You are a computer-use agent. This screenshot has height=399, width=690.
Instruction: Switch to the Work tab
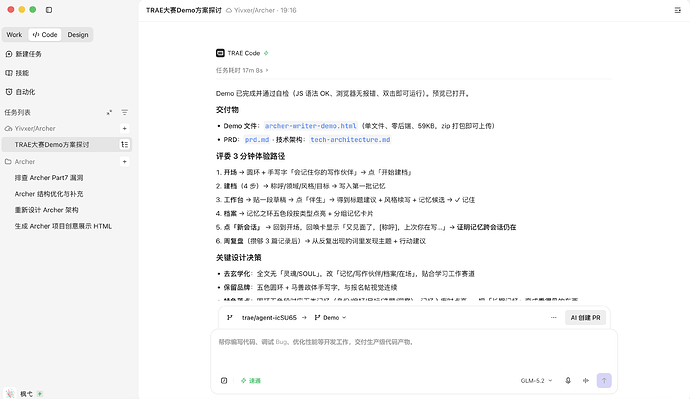coord(14,35)
